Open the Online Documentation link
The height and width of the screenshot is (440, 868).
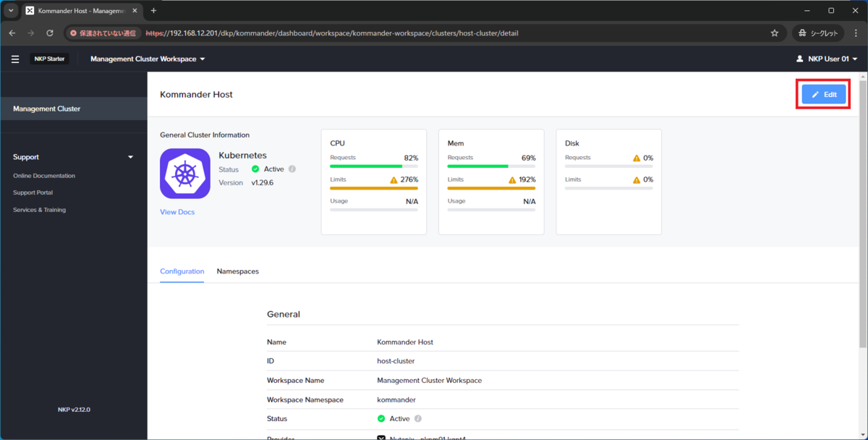(x=44, y=176)
